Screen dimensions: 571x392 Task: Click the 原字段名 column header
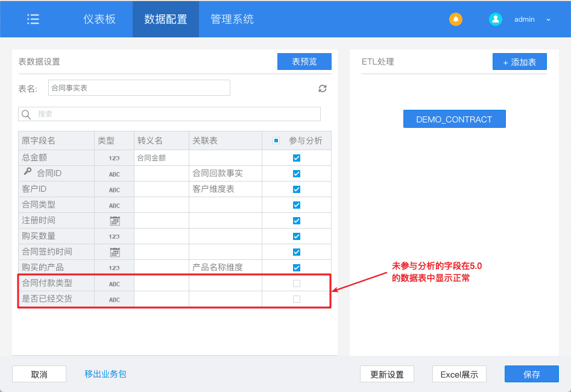(57, 141)
